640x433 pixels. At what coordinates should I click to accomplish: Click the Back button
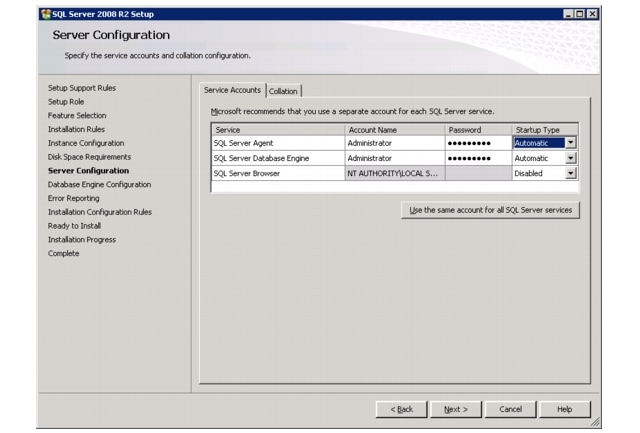click(402, 409)
